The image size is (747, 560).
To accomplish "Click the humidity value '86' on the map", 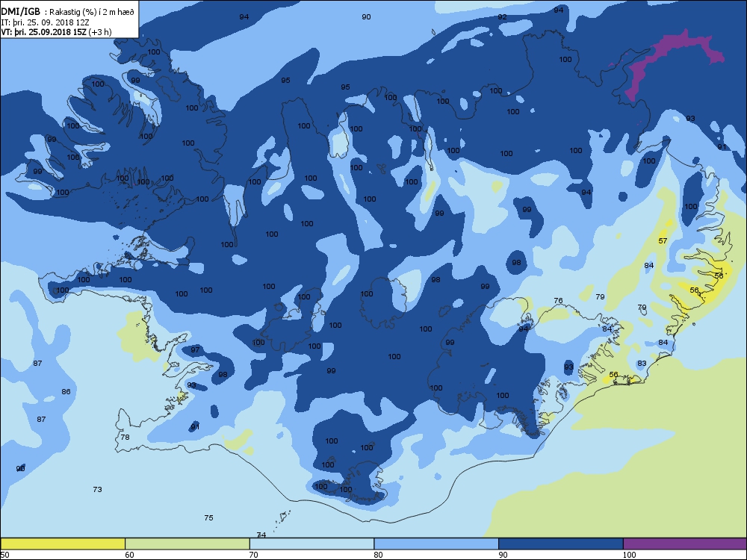I will (66, 391).
